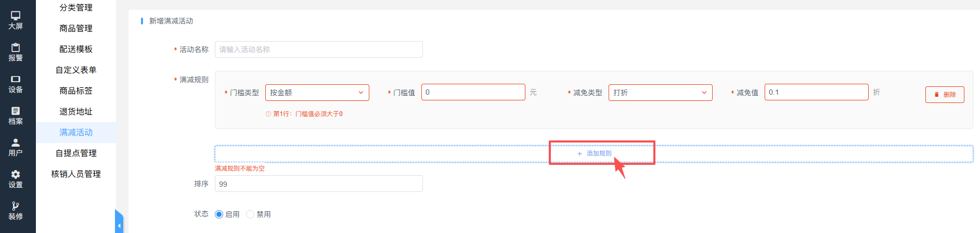Open the 配送模板 menu item

tap(76, 49)
